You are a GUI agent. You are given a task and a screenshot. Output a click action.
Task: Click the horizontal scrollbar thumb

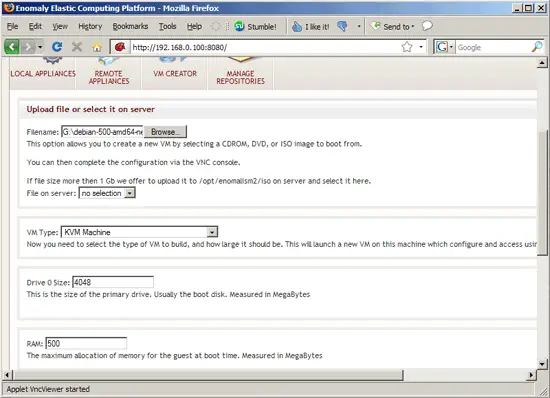pos(208,375)
